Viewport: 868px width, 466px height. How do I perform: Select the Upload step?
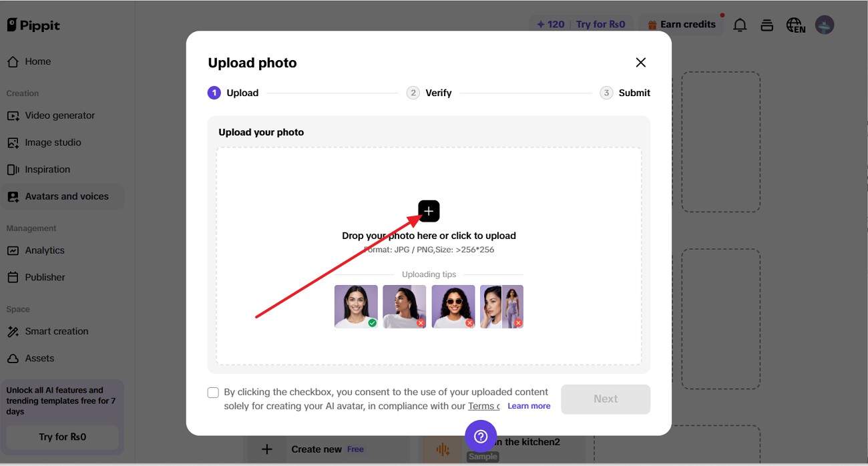coord(233,93)
